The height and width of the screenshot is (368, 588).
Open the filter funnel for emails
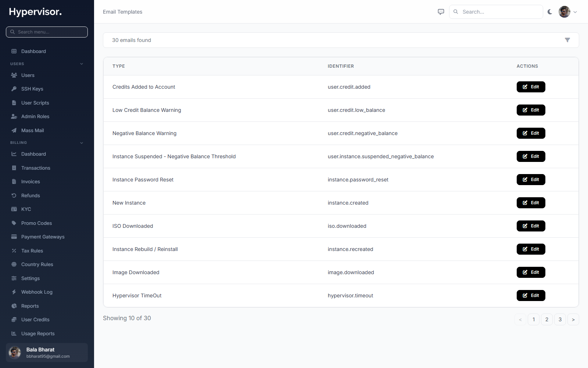coord(567,40)
